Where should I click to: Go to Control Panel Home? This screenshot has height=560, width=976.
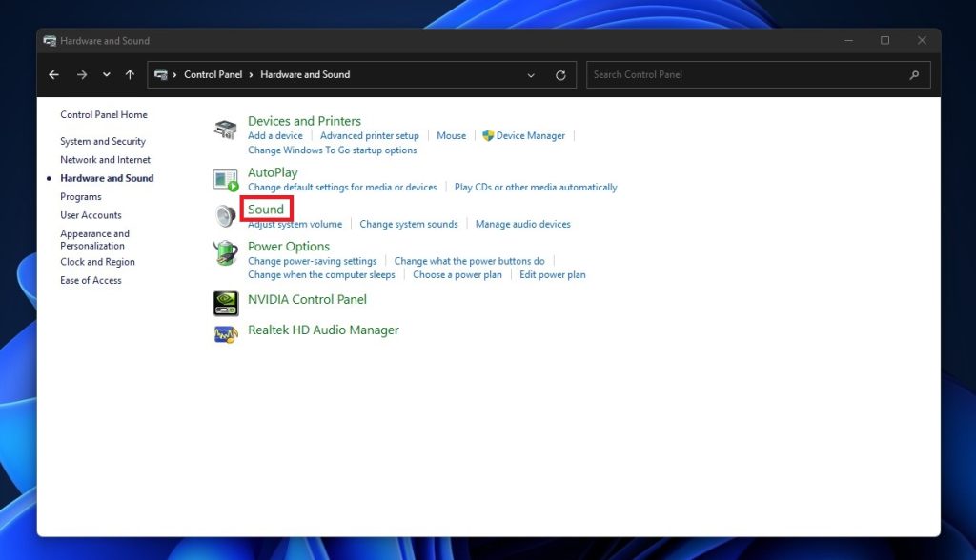pos(104,114)
